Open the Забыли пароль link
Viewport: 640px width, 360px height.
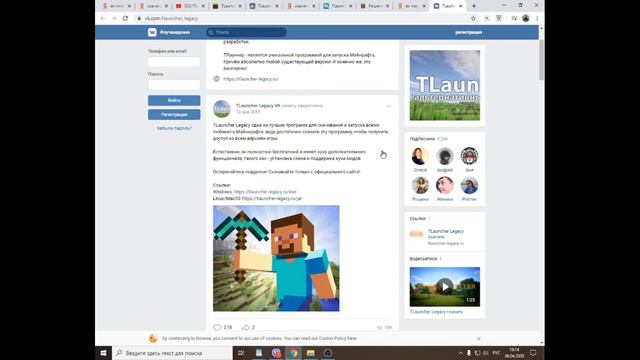[174, 128]
